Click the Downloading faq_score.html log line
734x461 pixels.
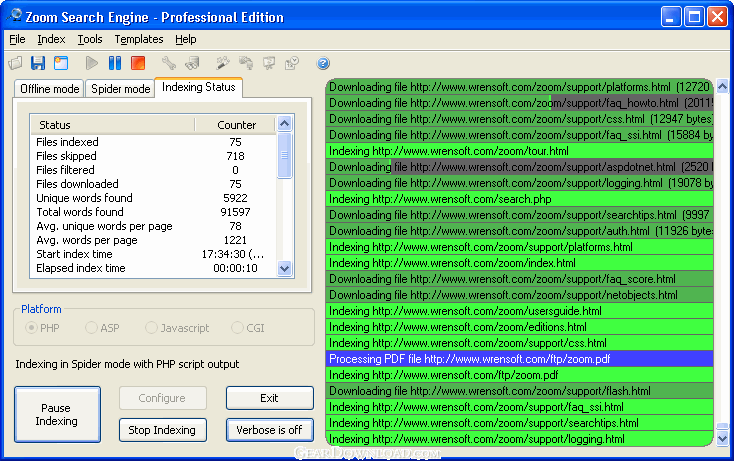click(x=520, y=279)
